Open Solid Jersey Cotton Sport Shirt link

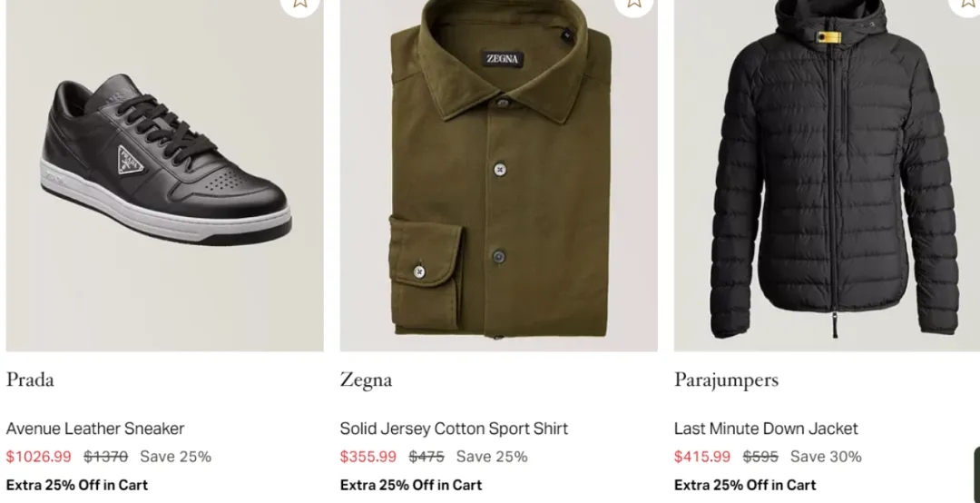[454, 429]
